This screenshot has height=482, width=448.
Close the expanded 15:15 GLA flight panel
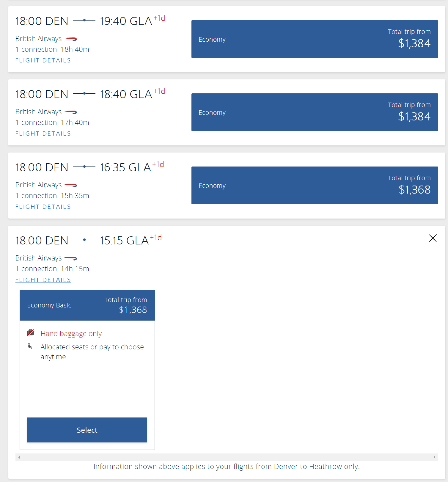point(433,238)
